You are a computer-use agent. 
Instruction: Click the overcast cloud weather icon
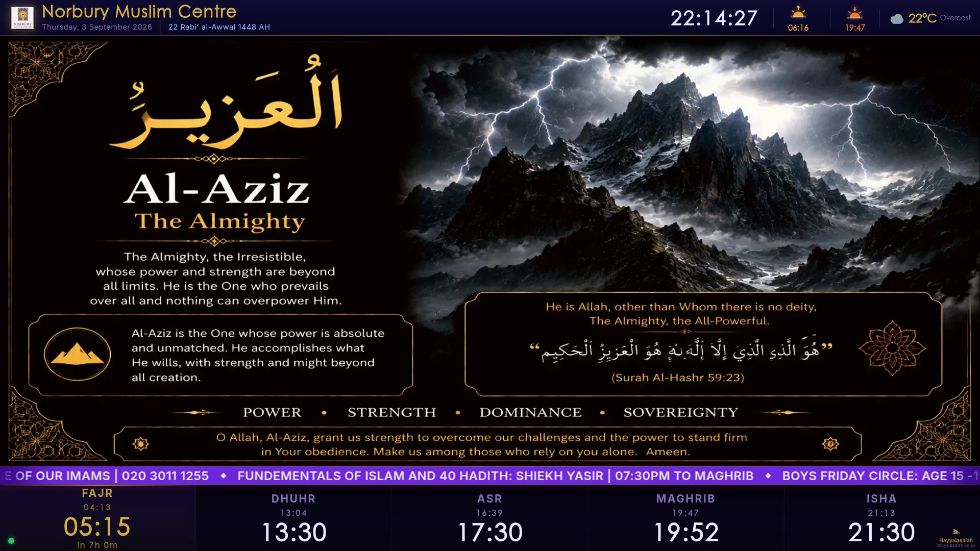point(897,19)
